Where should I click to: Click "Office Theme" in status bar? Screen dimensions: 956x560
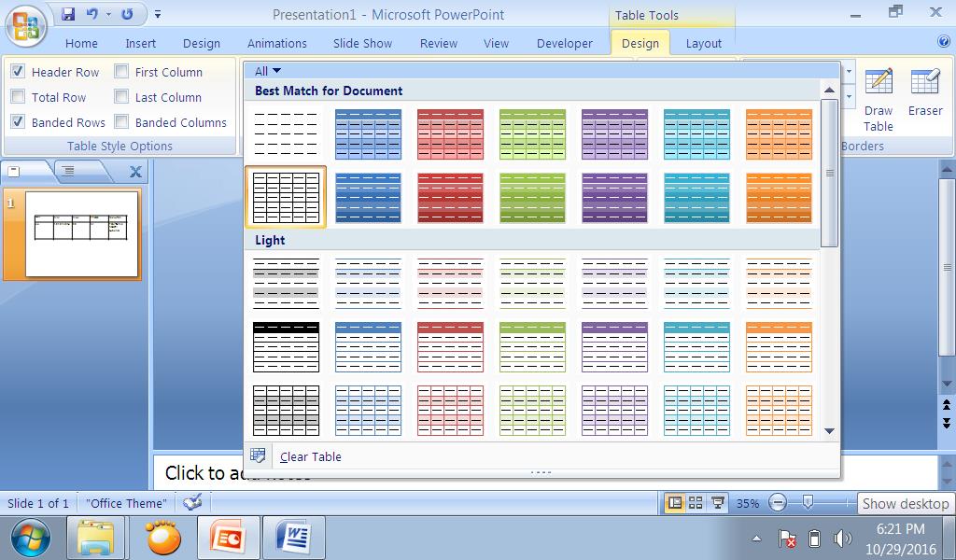126,503
